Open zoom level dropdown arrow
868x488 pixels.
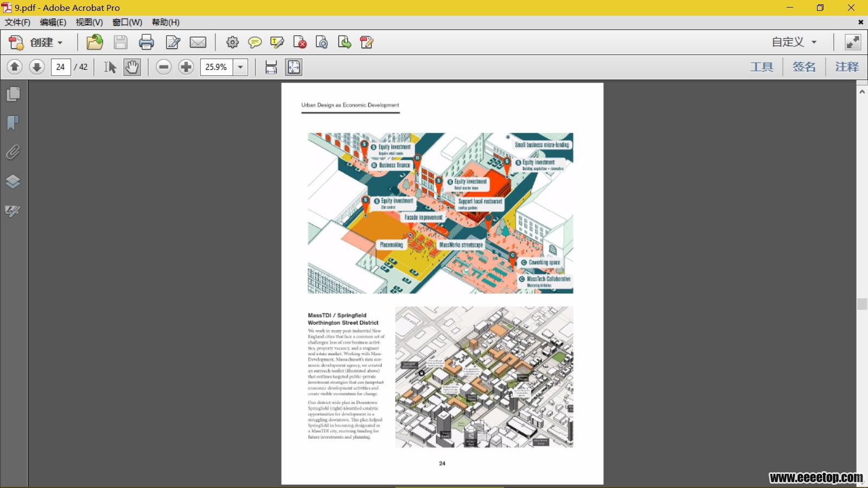[240, 67]
